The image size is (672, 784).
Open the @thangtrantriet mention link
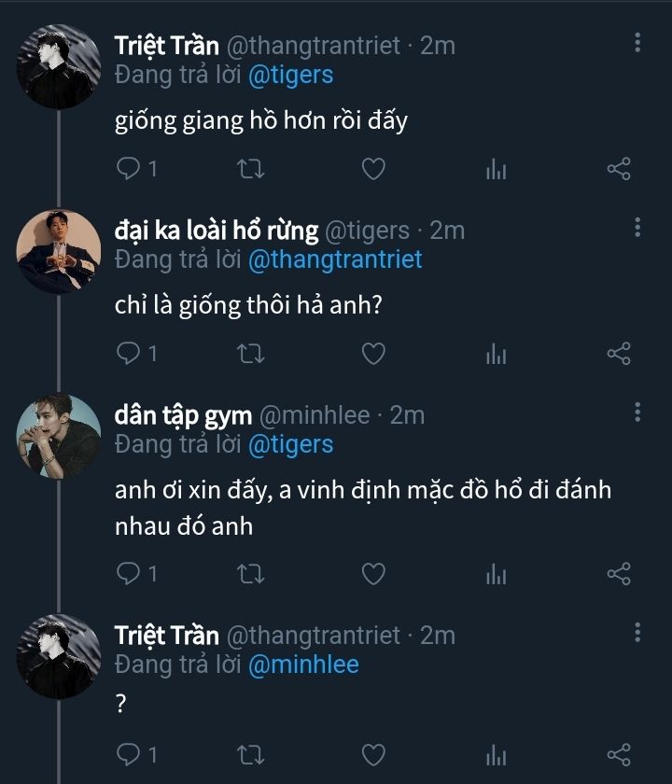coord(335,259)
